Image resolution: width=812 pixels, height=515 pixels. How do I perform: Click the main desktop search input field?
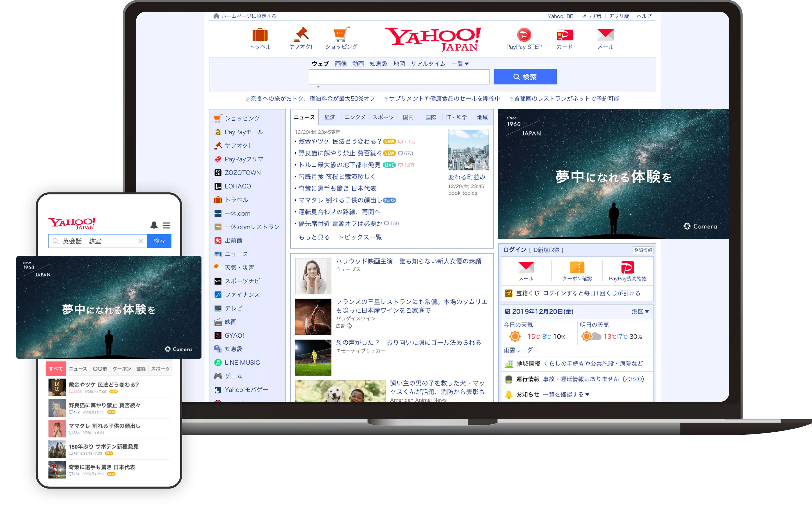point(399,77)
